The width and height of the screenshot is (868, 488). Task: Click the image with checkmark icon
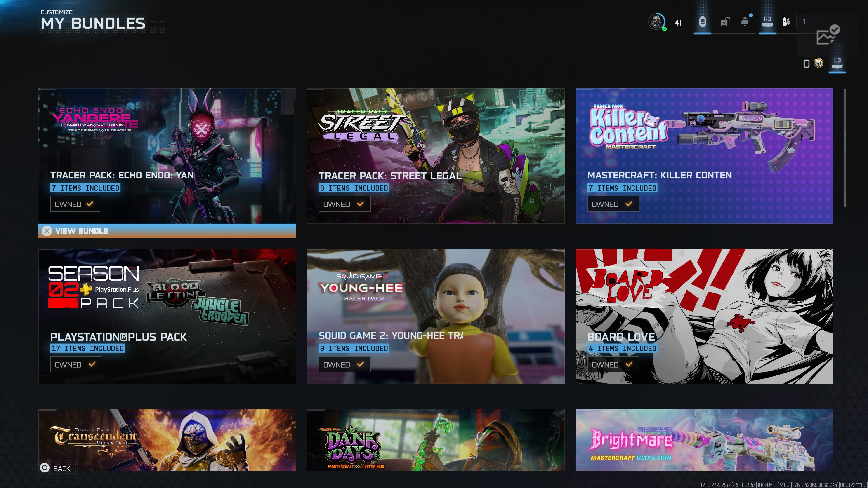point(828,34)
